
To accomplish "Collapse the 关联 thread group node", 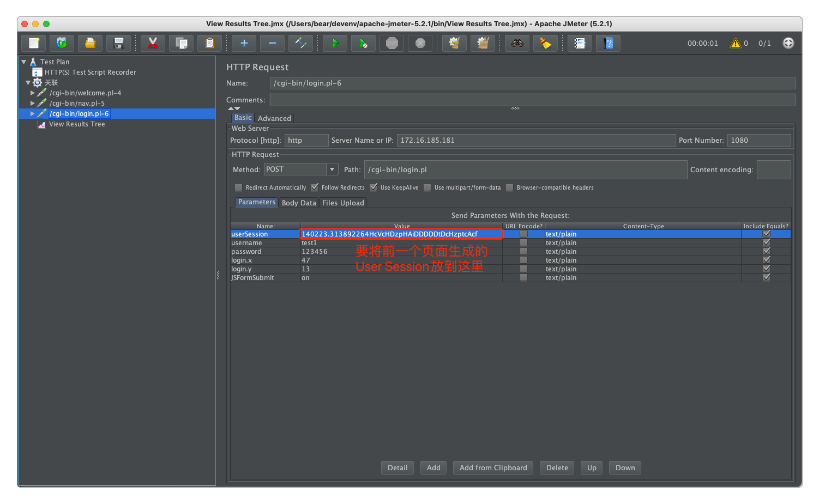I will tap(28, 83).
